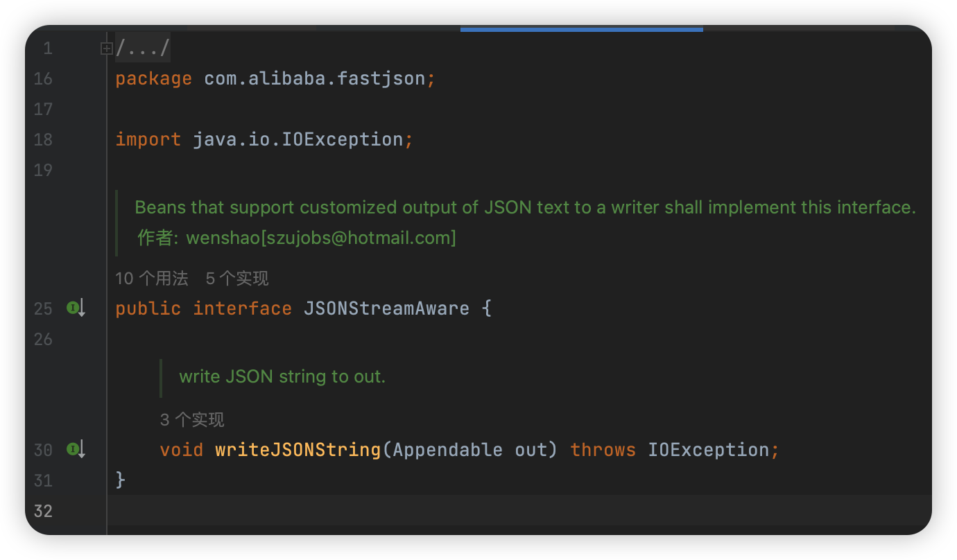Click the 'public' modifier keyword
The width and height of the screenshot is (957, 560).
coord(148,309)
